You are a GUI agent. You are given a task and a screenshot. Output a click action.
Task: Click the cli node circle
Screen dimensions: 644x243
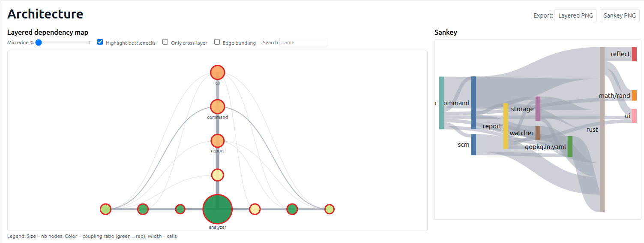coord(217,72)
